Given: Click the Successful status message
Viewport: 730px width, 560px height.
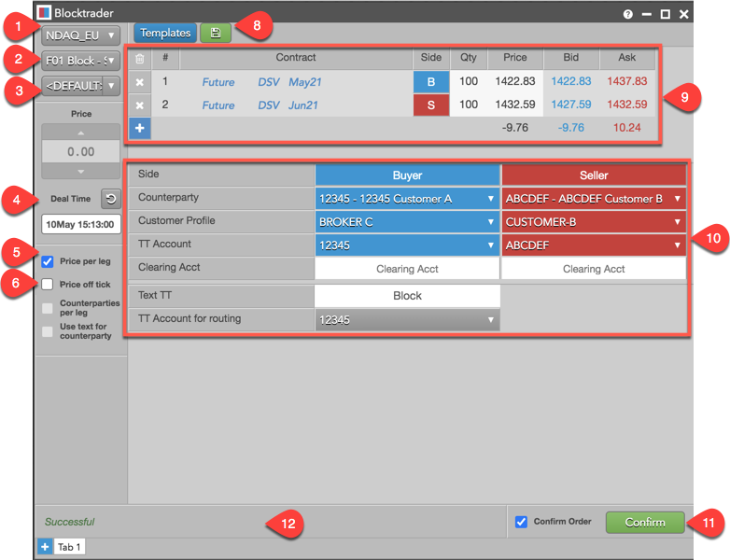Looking at the screenshot, I should (x=69, y=523).
